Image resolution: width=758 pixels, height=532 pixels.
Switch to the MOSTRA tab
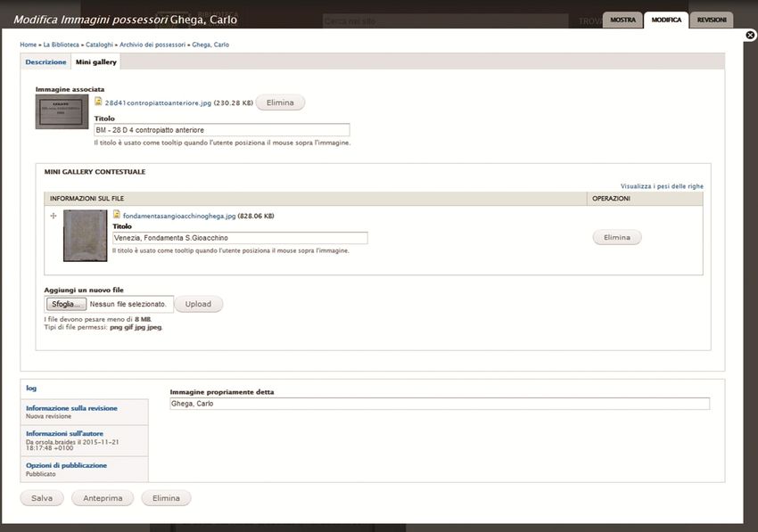[622, 20]
